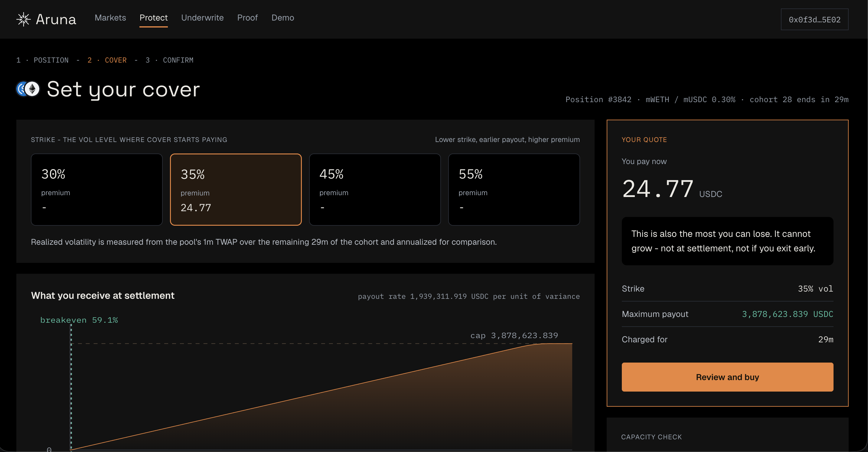Select the 30% strike option
868x452 pixels.
(97, 189)
